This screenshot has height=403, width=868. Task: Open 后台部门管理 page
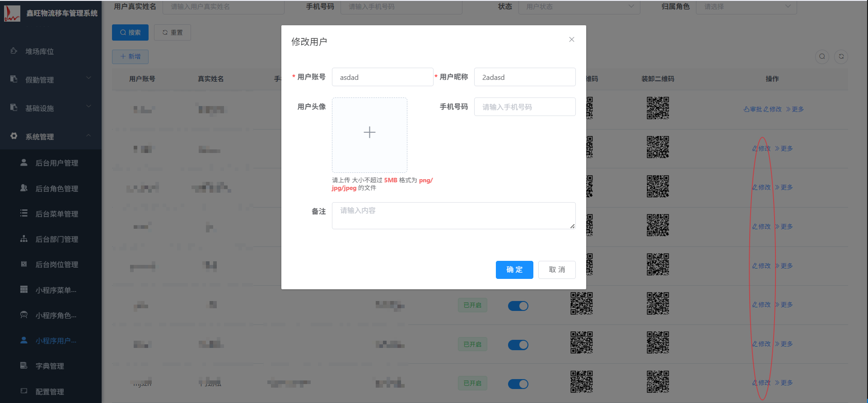tap(51, 239)
